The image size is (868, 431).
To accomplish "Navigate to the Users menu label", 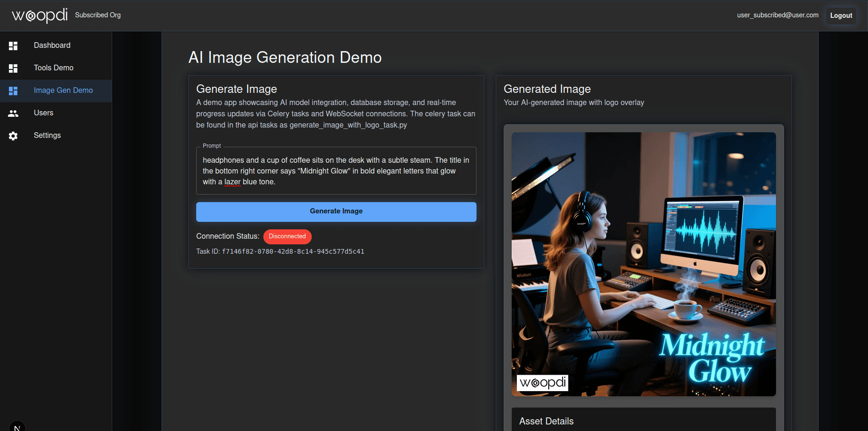I will (44, 113).
